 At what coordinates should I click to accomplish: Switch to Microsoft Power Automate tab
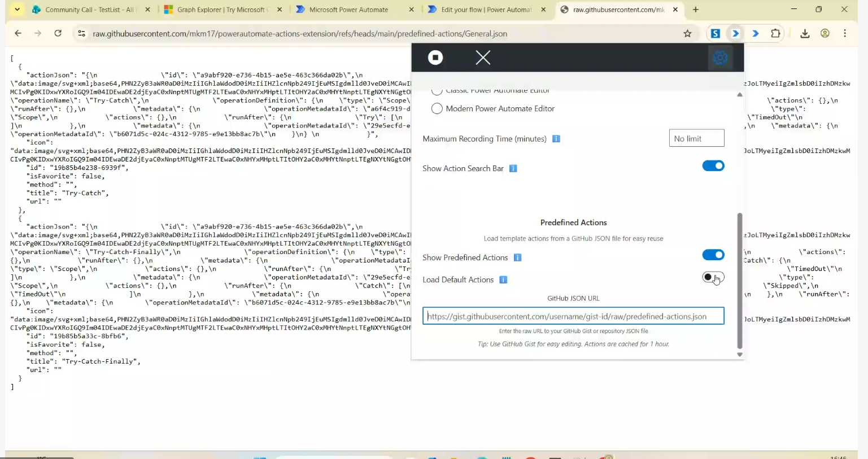[x=348, y=10]
